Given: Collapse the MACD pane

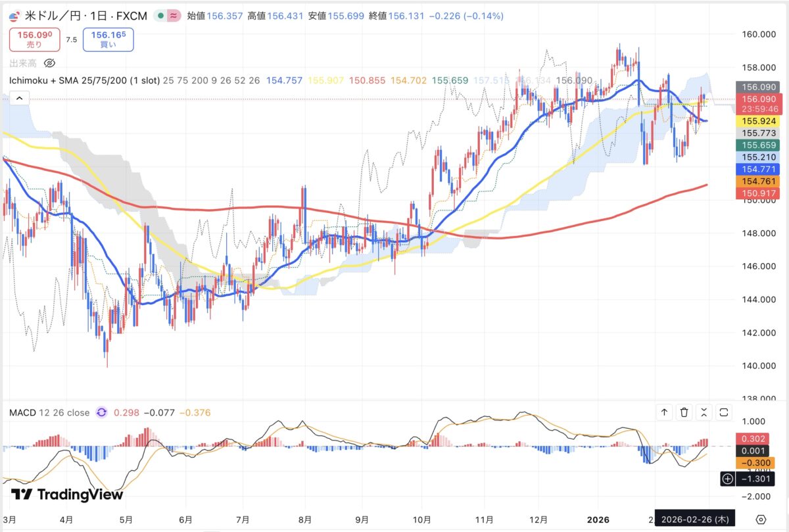Looking at the screenshot, I should (704, 412).
